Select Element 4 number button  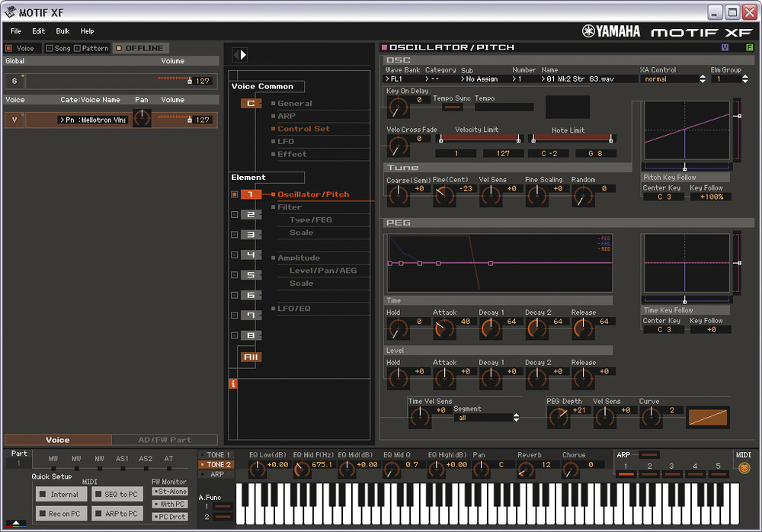[x=251, y=255]
